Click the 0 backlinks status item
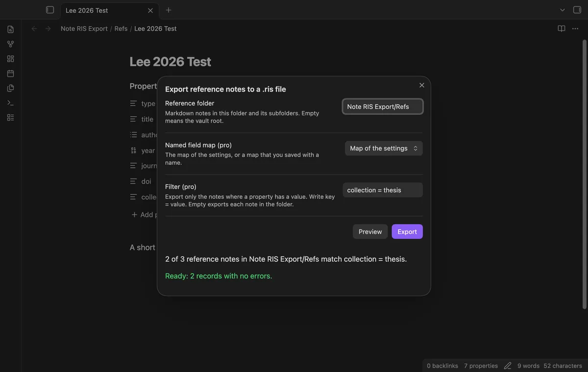This screenshot has height=372, width=588. pos(442,366)
